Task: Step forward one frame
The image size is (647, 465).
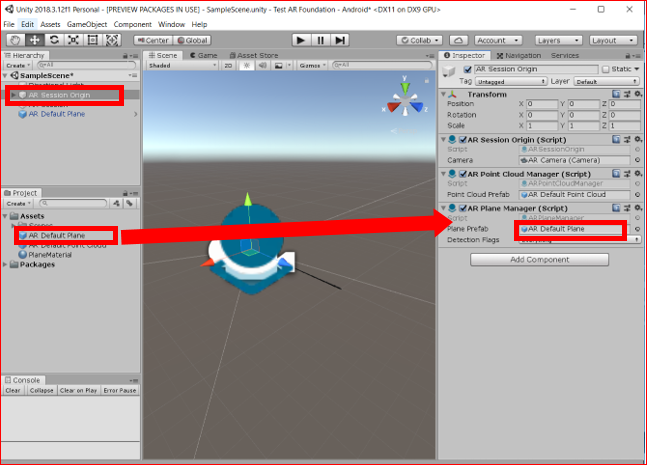Action: click(340, 40)
